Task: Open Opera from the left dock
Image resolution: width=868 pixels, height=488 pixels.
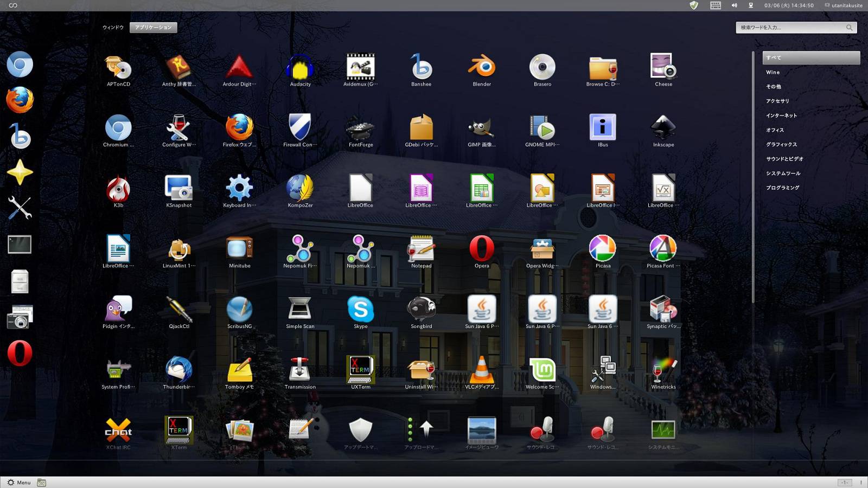Action: pos(20,353)
